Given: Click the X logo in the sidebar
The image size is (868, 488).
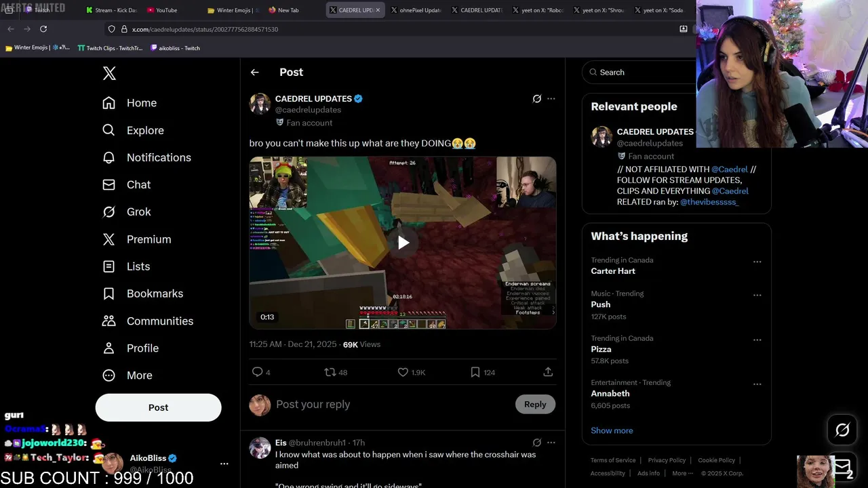Looking at the screenshot, I should (x=109, y=74).
